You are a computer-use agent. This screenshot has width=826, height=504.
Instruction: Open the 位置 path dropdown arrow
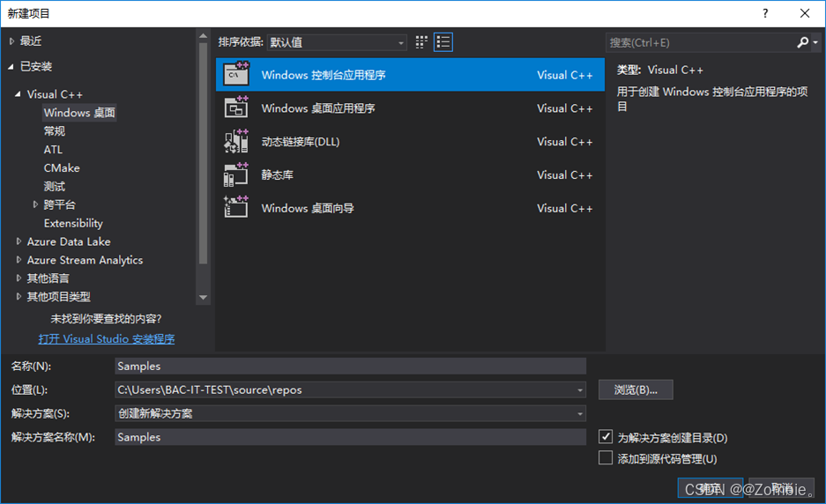(579, 389)
